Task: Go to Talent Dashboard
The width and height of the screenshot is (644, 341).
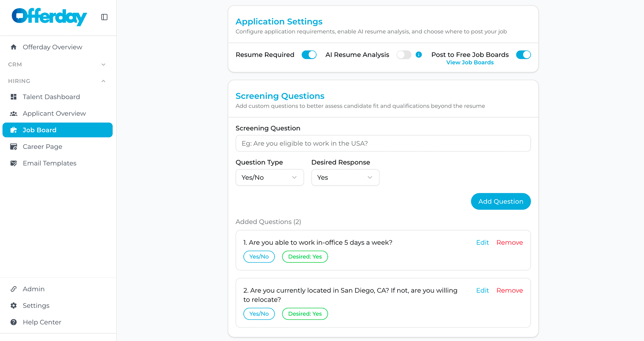Action: [x=57, y=97]
